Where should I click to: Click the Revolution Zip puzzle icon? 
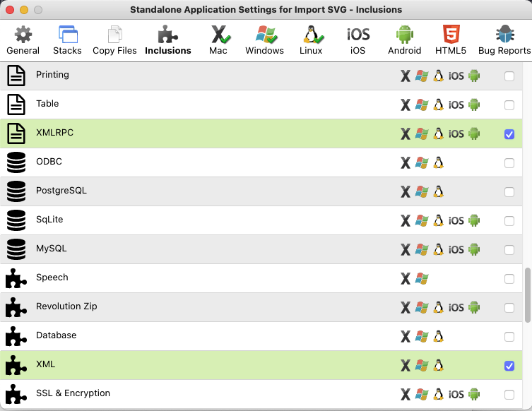coord(16,307)
